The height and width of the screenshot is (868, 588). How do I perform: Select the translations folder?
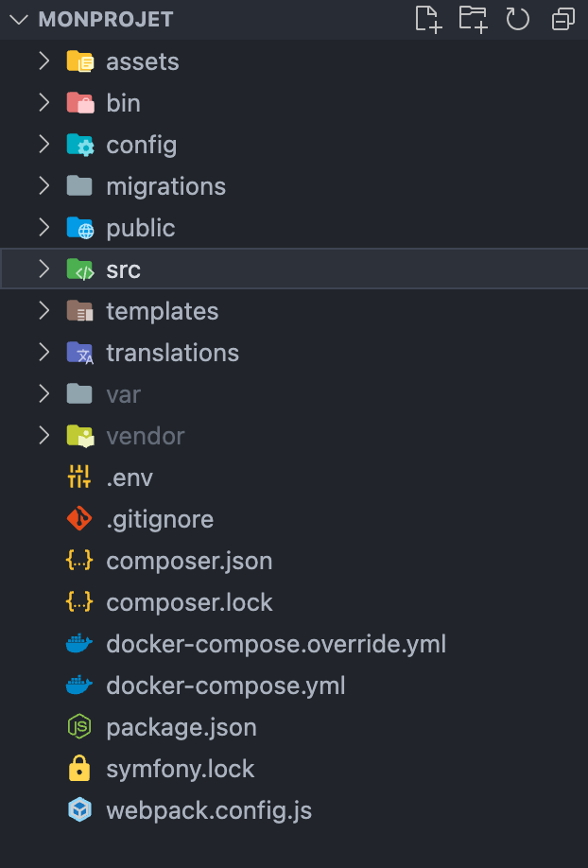(x=172, y=353)
